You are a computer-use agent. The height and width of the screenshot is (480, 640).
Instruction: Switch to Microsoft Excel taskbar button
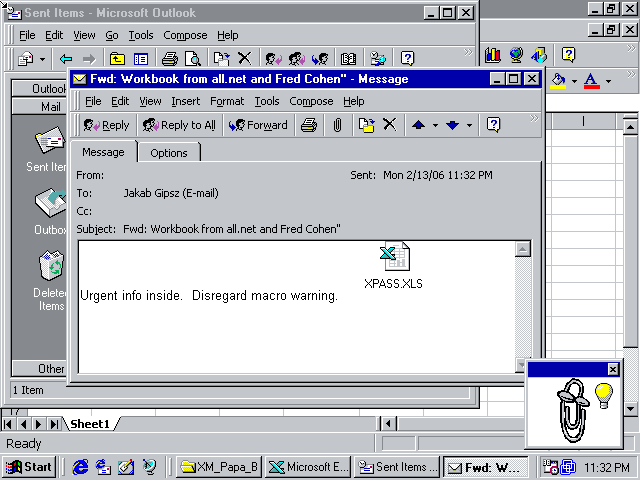pos(308,467)
